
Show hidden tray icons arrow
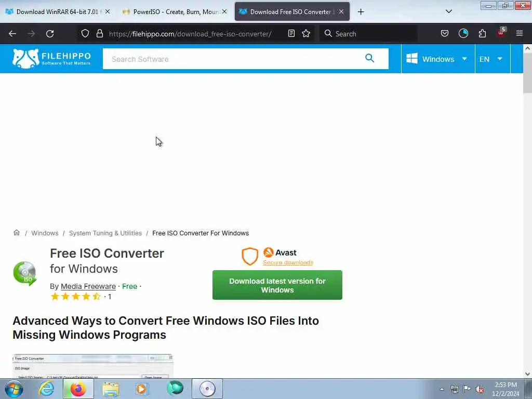pos(442,390)
